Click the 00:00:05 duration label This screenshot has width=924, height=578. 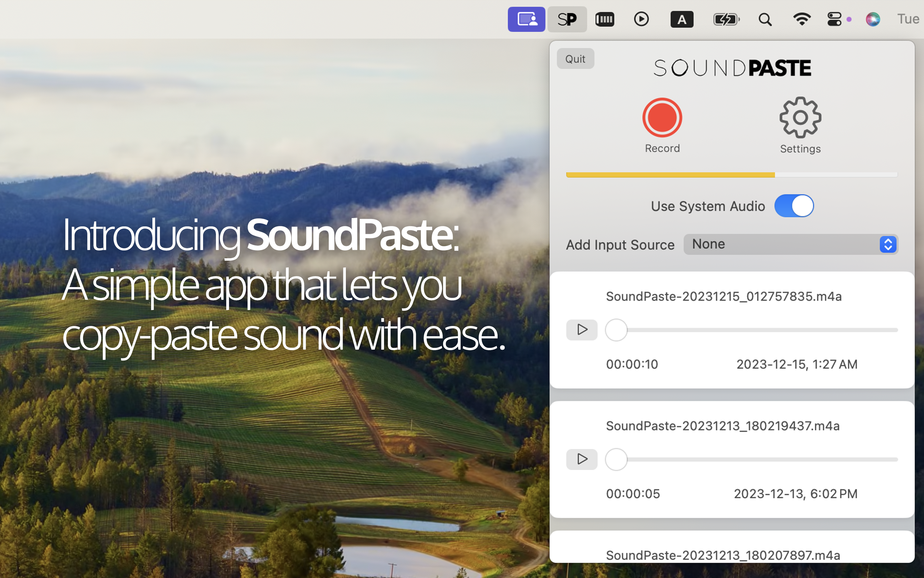point(633,494)
